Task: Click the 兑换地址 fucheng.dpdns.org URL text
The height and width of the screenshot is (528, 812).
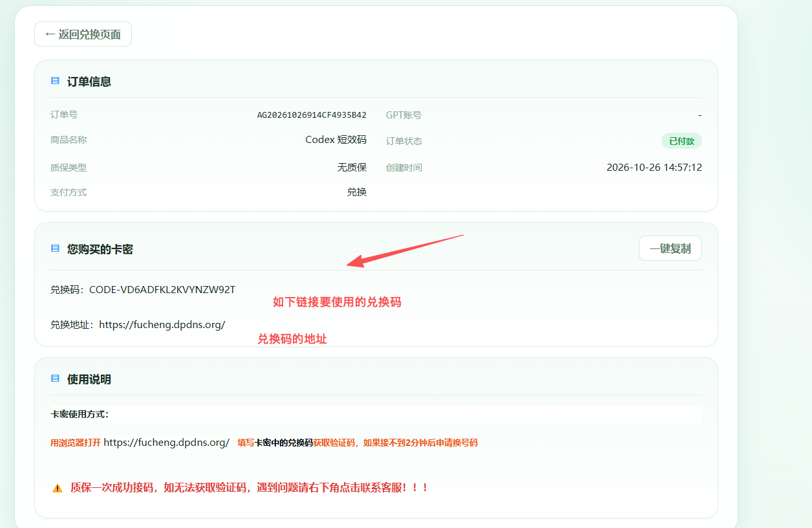Action: tap(162, 325)
